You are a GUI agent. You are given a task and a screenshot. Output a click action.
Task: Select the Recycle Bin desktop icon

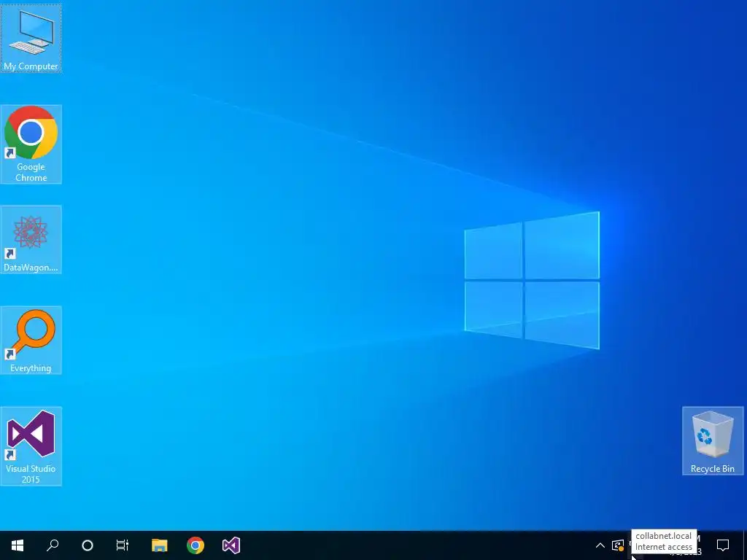(713, 440)
